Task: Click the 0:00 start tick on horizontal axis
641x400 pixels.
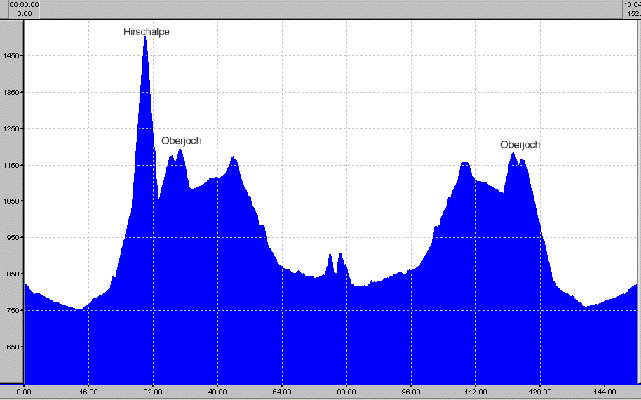Action: (25, 392)
